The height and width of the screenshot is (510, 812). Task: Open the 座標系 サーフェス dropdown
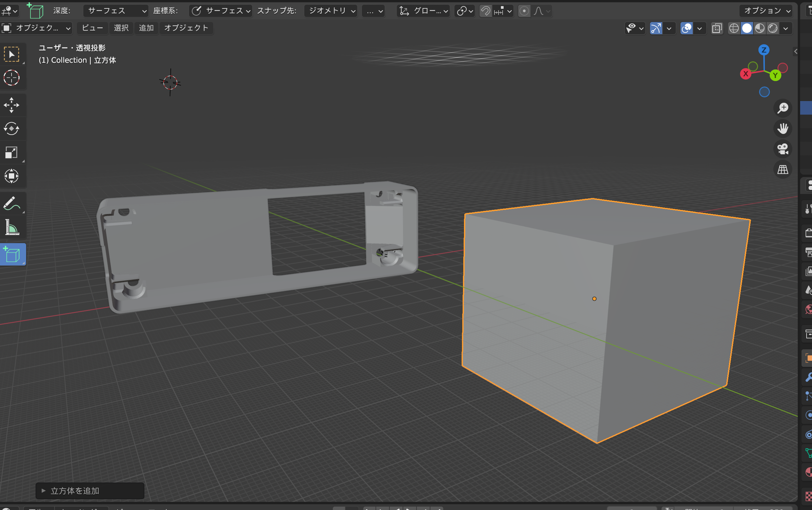[x=220, y=11]
